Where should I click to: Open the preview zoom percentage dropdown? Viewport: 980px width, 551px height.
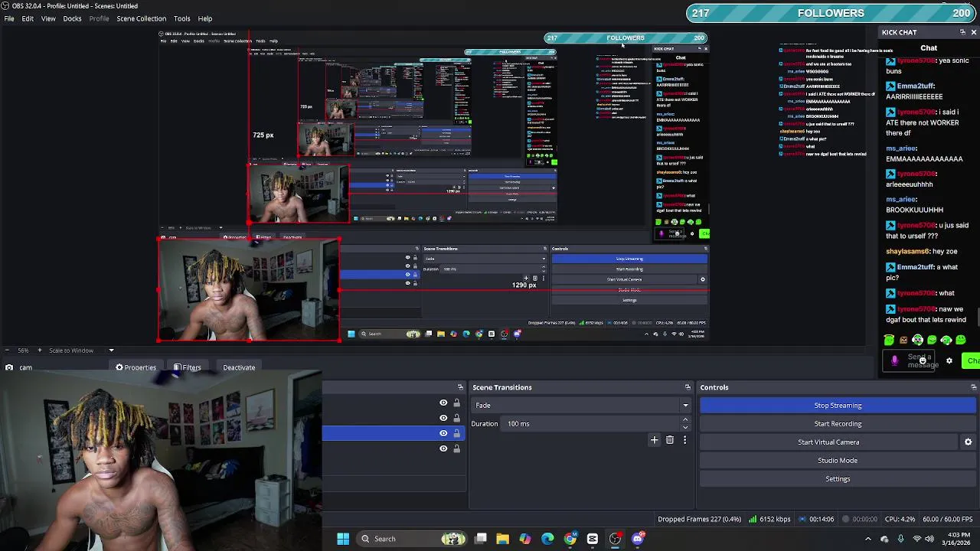coord(22,350)
